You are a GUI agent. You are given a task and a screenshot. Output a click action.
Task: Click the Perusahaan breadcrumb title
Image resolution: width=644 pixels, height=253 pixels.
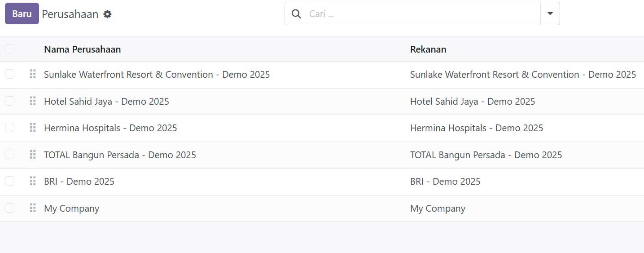[70, 14]
